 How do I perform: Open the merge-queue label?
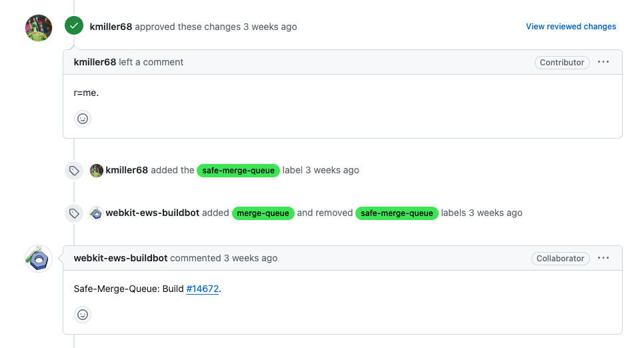tap(263, 213)
